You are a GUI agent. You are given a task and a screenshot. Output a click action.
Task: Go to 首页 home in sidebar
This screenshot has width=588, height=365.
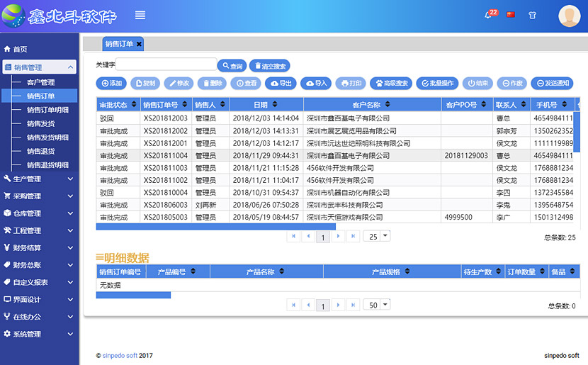[x=16, y=49]
